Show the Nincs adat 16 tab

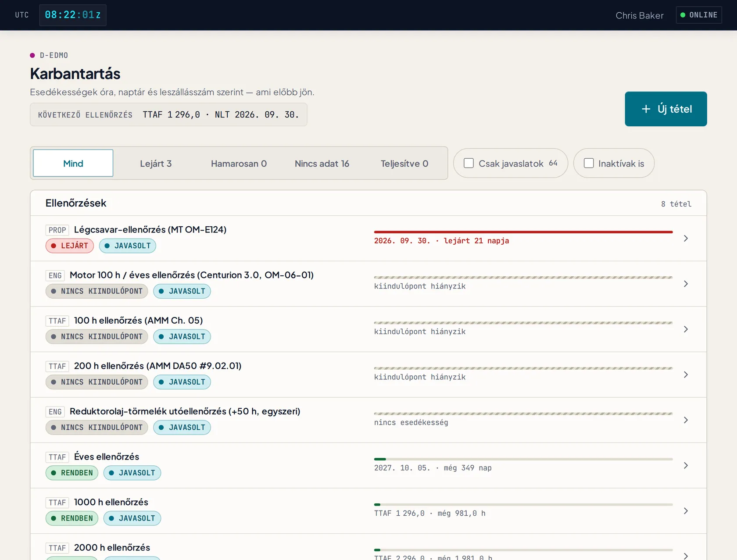tap(322, 163)
